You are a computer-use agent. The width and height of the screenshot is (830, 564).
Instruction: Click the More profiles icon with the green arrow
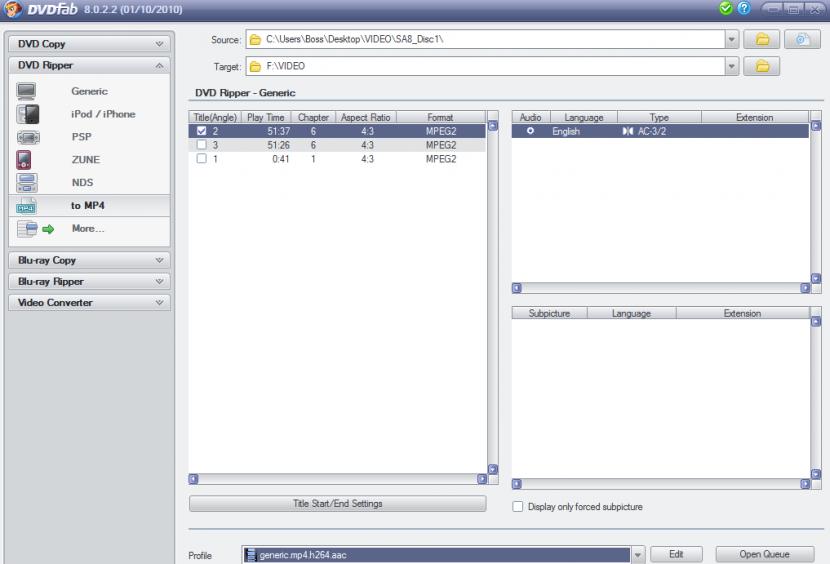pos(35,229)
